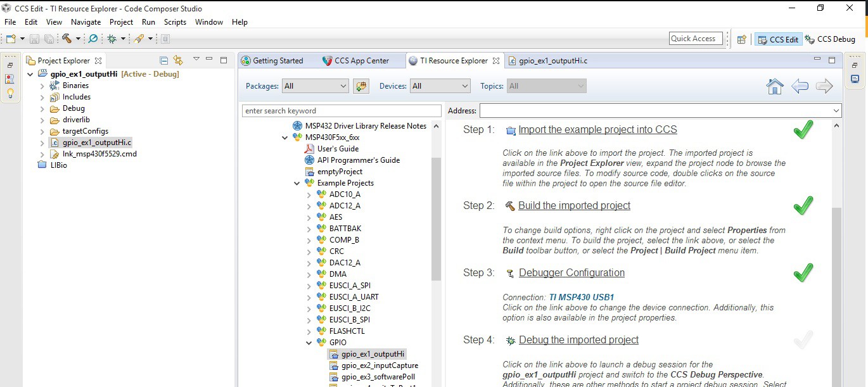Viewport: 868px width, 387px height.
Task: Open the Devices dropdown
Action: pos(440,86)
